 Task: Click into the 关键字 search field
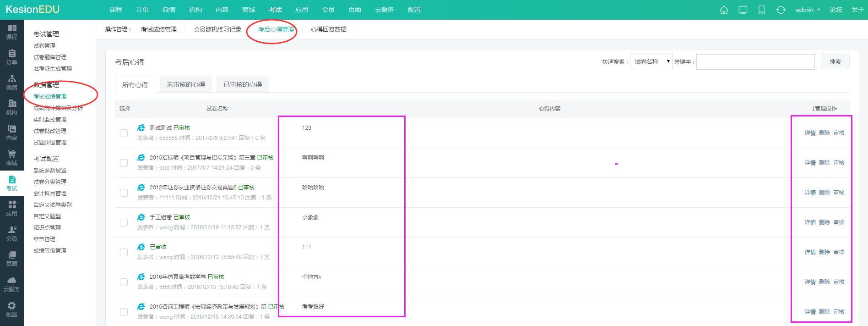click(x=755, y=61)
